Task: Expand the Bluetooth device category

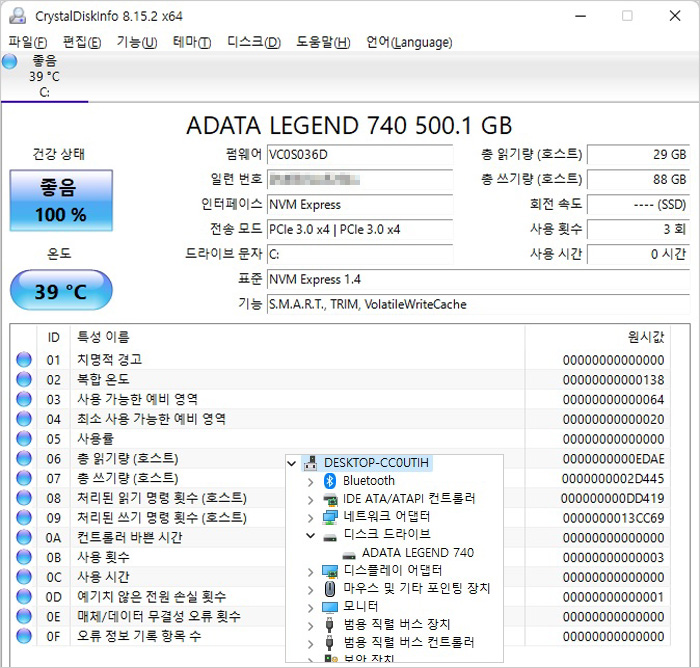Action: click(x=311, y=482)
